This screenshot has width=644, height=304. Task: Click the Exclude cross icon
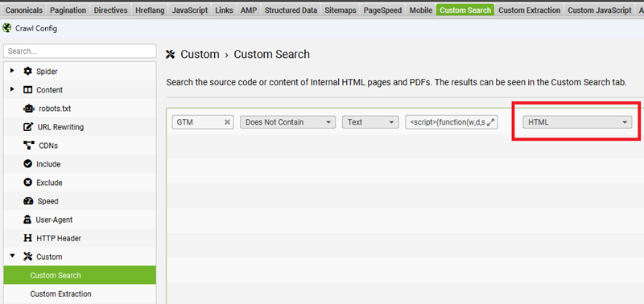(x=27, y=183)
